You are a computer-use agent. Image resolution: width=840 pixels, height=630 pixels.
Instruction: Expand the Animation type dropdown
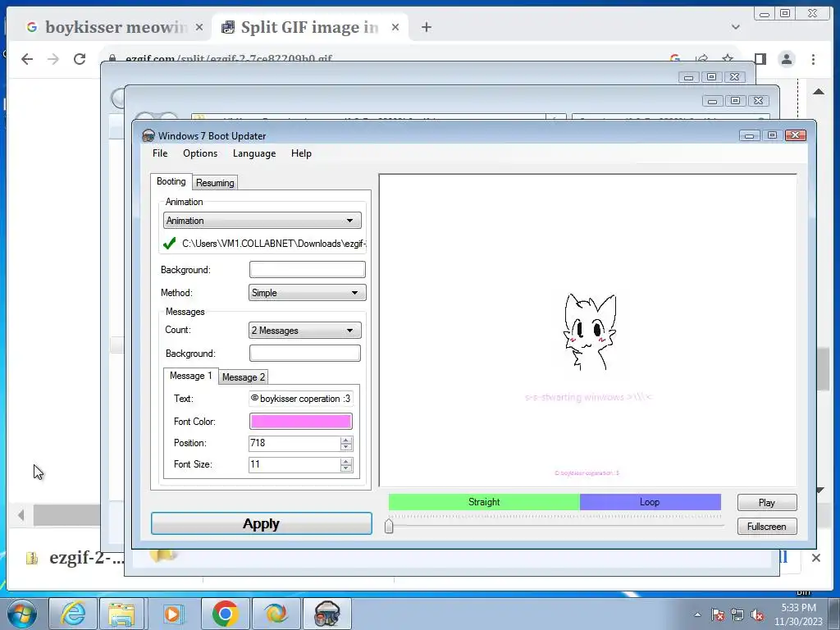click(x=262, y=220)
